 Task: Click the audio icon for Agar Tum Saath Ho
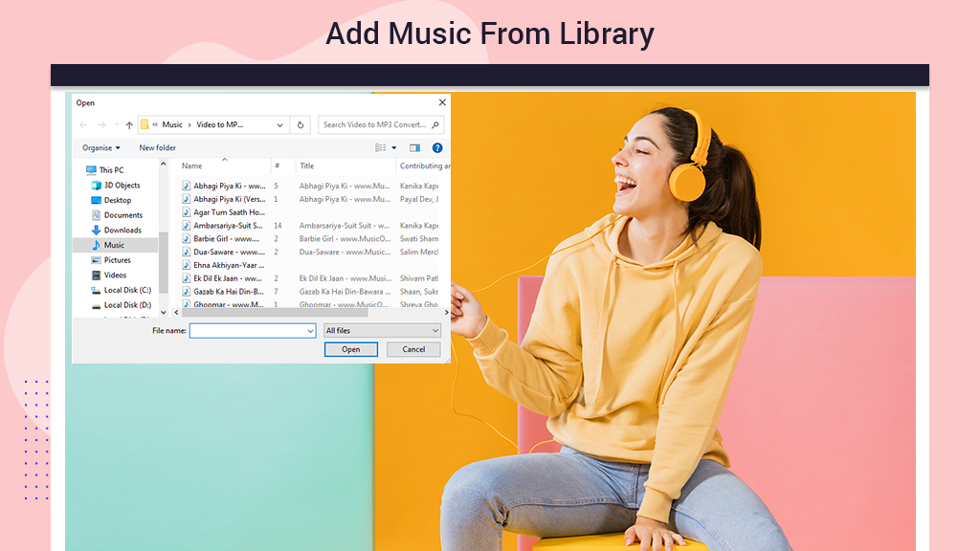pos(187,212)
